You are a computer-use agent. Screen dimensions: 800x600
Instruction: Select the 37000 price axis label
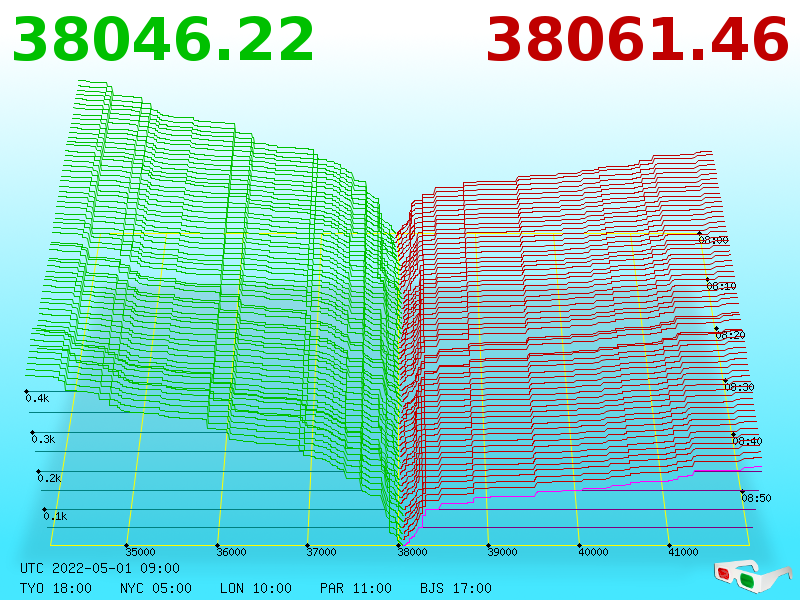(321, 552)
